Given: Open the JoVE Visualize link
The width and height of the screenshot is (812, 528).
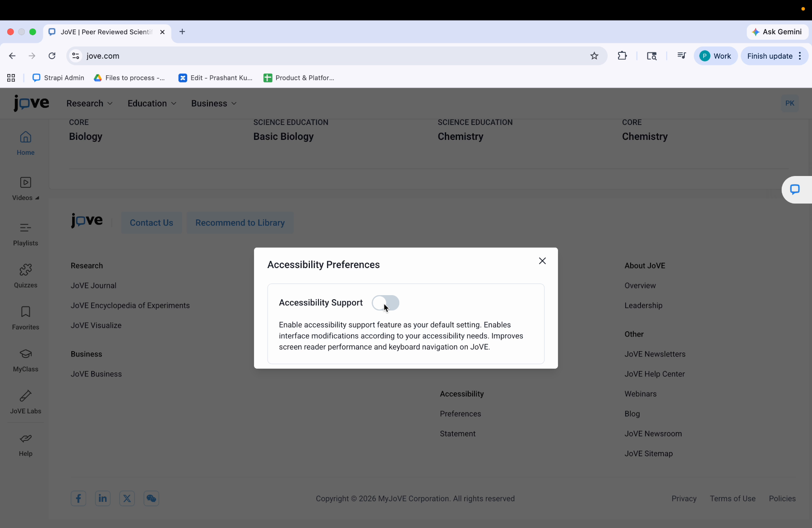Looking at the screenshot, I should pos(96,325).
